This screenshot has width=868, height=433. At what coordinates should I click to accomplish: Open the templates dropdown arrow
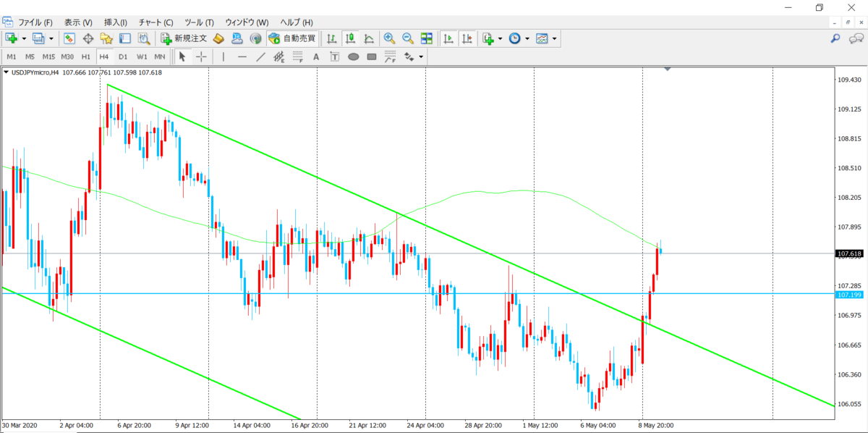[554, 38]
